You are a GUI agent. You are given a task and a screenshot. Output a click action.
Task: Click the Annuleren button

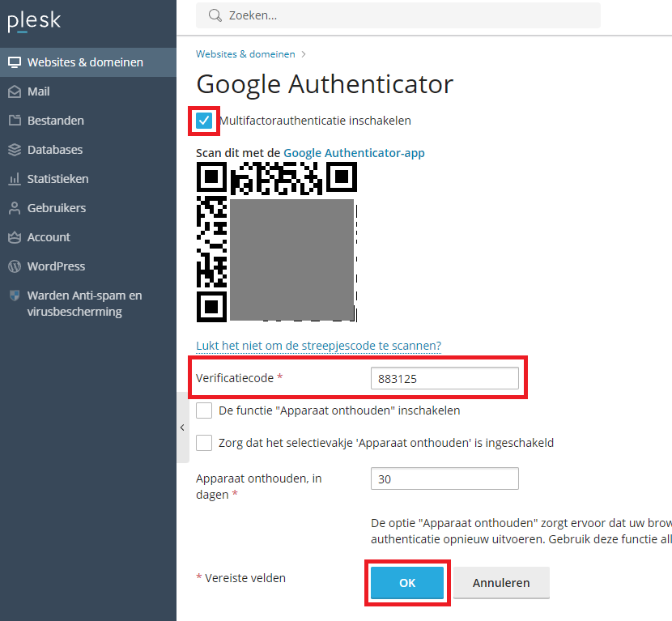click(501, 583)
